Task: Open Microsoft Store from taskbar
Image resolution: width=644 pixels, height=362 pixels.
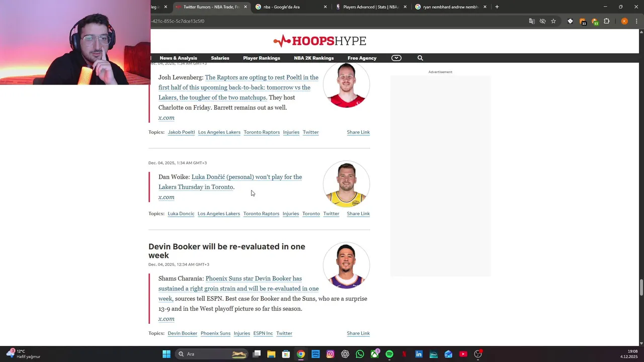Action: pyautogui.click(x=286, y=354)
